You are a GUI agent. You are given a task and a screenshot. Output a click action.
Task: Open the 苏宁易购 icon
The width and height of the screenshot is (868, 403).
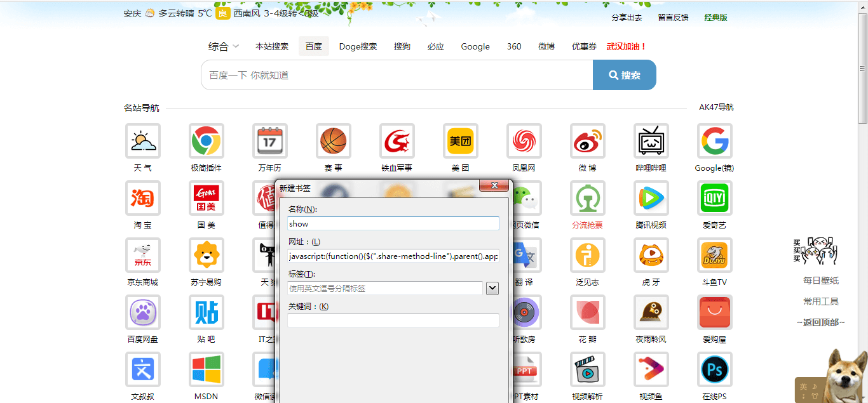tap(207, 255)
